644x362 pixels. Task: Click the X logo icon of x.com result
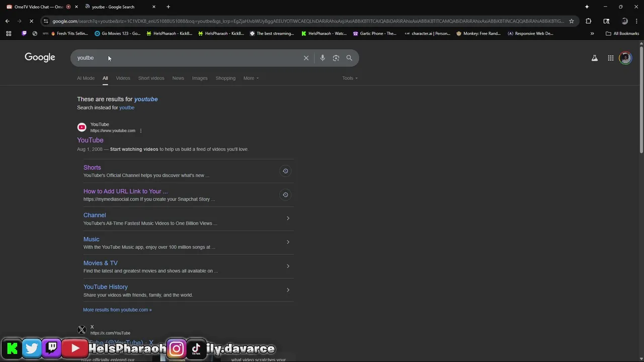point(82,330)
